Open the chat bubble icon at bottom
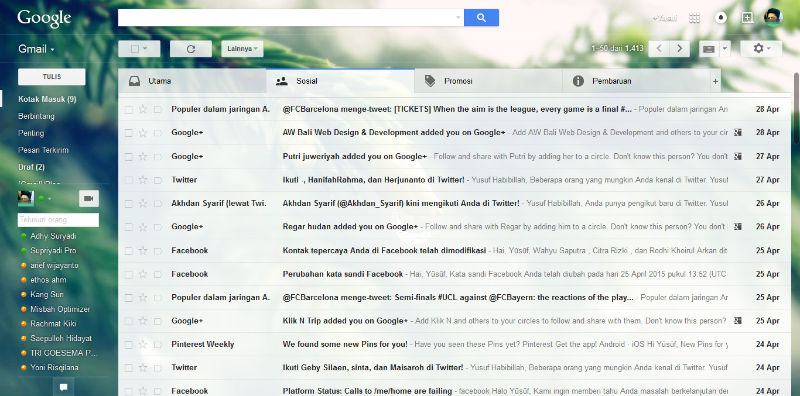Image resolution: width=800 pixels, height=396 pixels. pos(64,387)
